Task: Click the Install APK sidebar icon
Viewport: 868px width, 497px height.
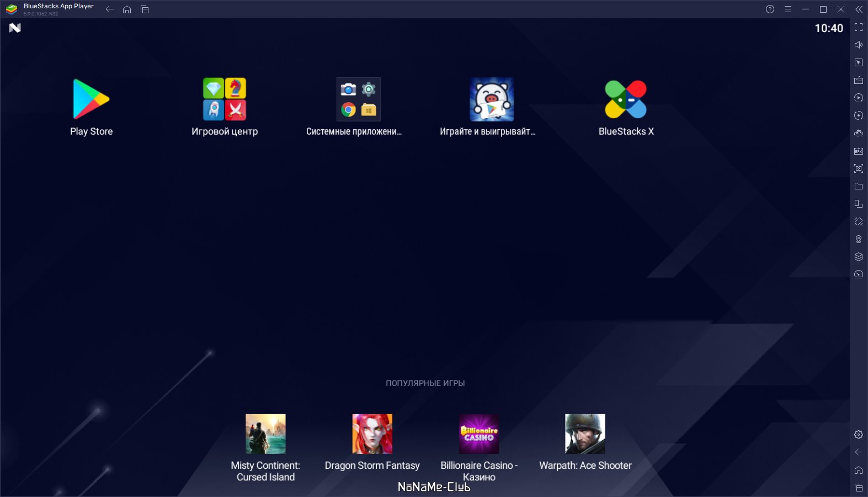Action: tap(859, 151)
